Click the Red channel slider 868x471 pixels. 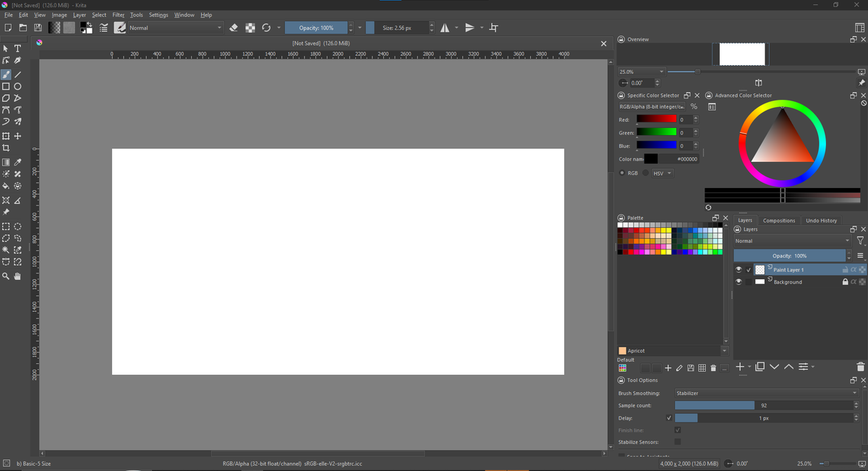click(x=657, y=119)
